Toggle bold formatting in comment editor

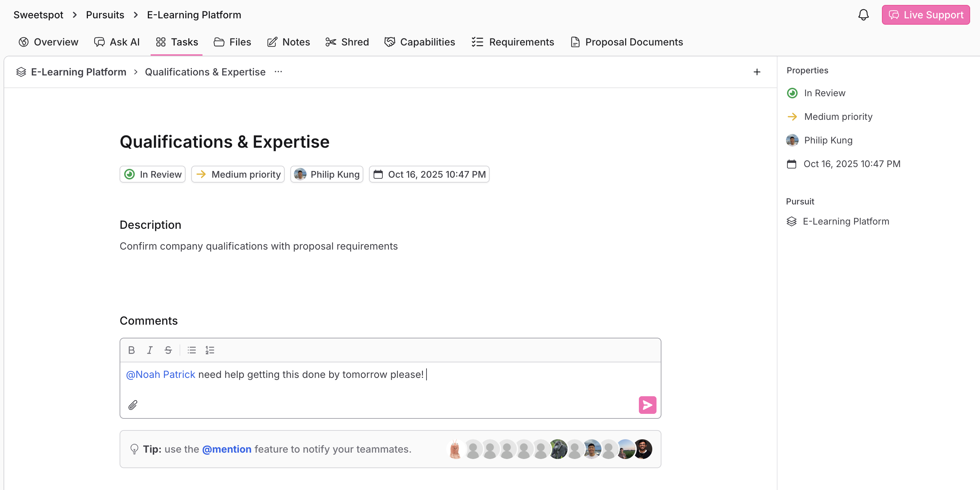[x=131, y=350]
